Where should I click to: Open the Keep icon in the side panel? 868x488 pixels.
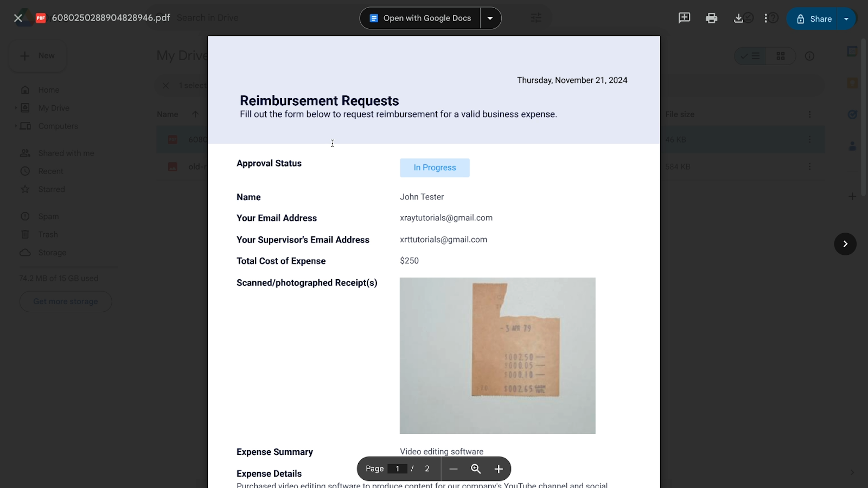click(x=852, y=83)
